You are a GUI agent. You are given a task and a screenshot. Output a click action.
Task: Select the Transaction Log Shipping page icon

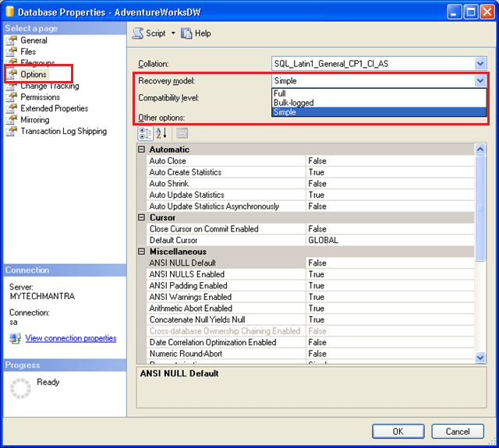click(x=12, y=131)
